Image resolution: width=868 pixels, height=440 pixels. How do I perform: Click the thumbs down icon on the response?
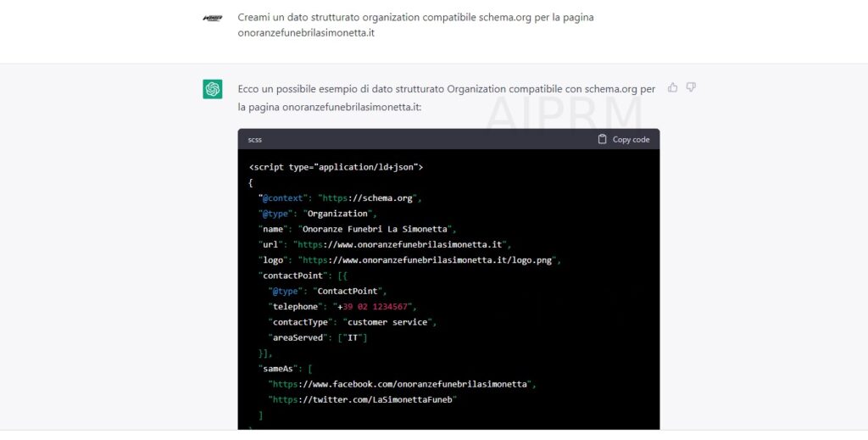(x=691, y=87)
